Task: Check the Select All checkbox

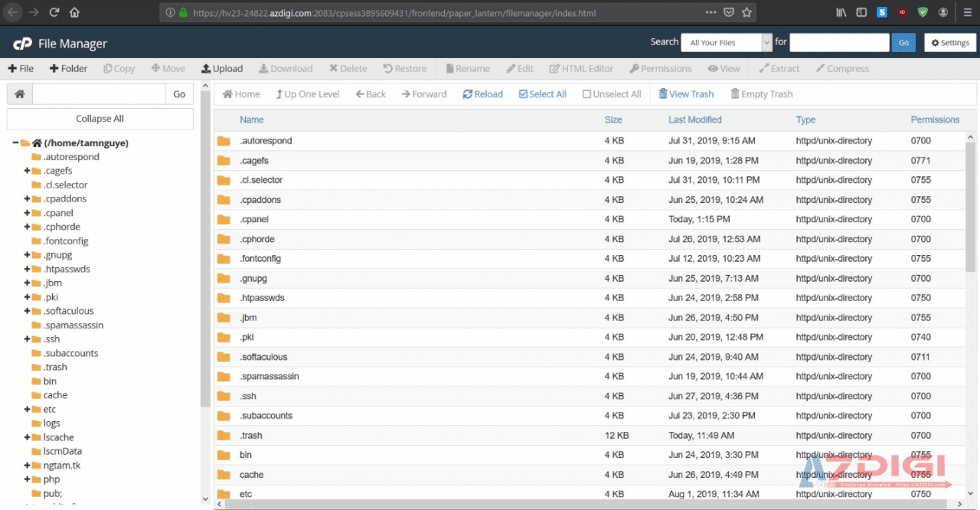Action: (x=524, y=94)
